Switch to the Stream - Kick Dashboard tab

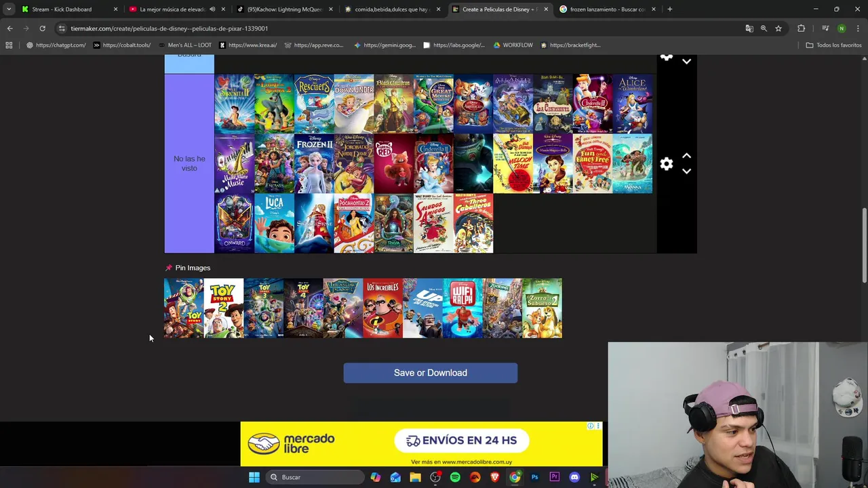pyautogui.click(x=62, y=9)
